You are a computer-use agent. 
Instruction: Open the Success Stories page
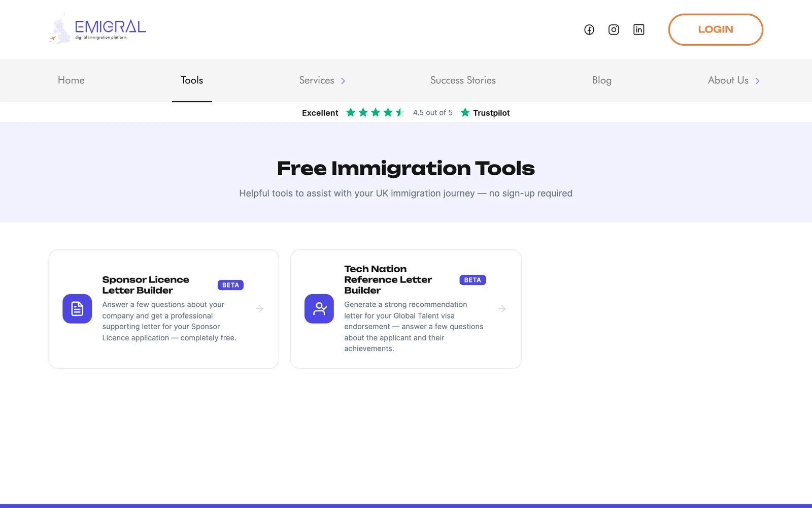click(463, 80)
